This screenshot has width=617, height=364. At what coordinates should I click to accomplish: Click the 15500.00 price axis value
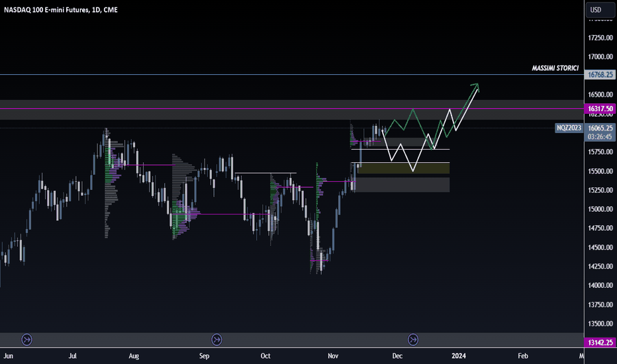[x=600, y=171]
